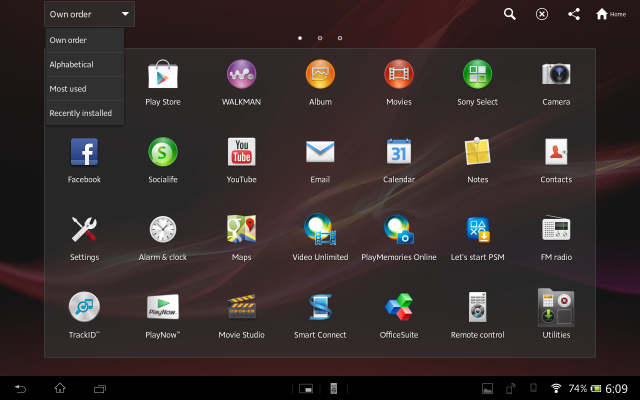The height and width of the screenshot is (400, 640).
Task: Open the Camera app
Action: [x=556, y=83]
